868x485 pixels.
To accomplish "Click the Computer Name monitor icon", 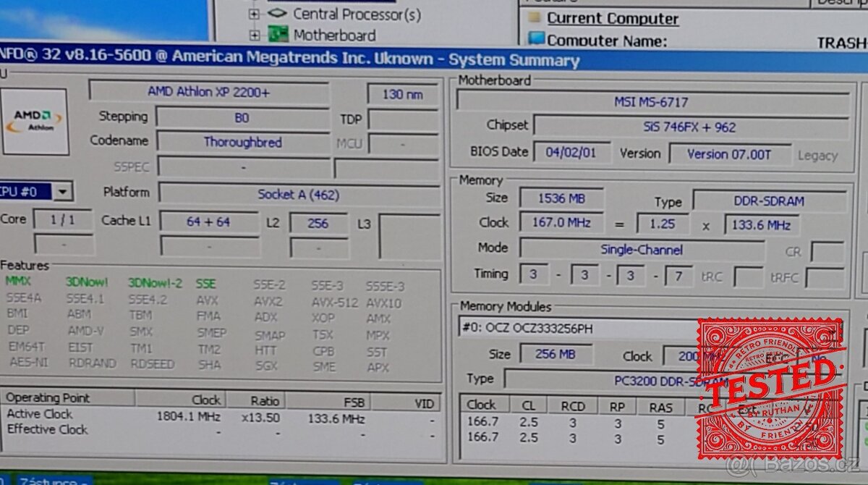I will click(x=536, y=39).
